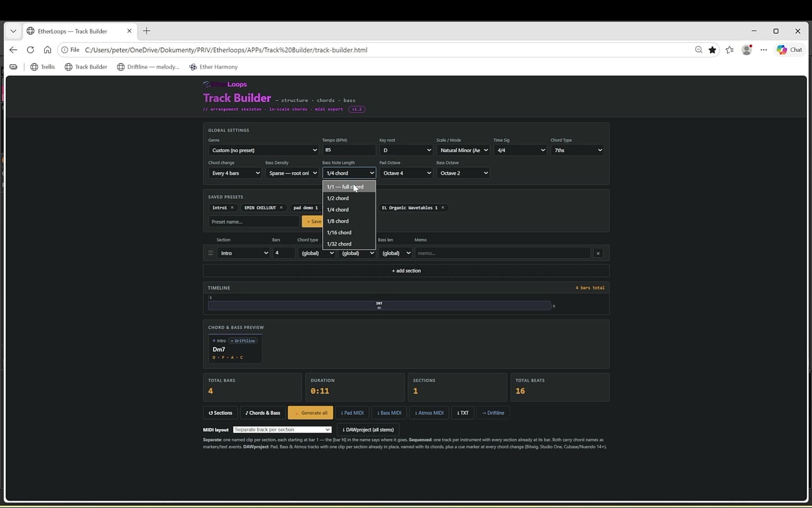
Task: Download the Atmos MIDI file
Action: tap(429, 413)
